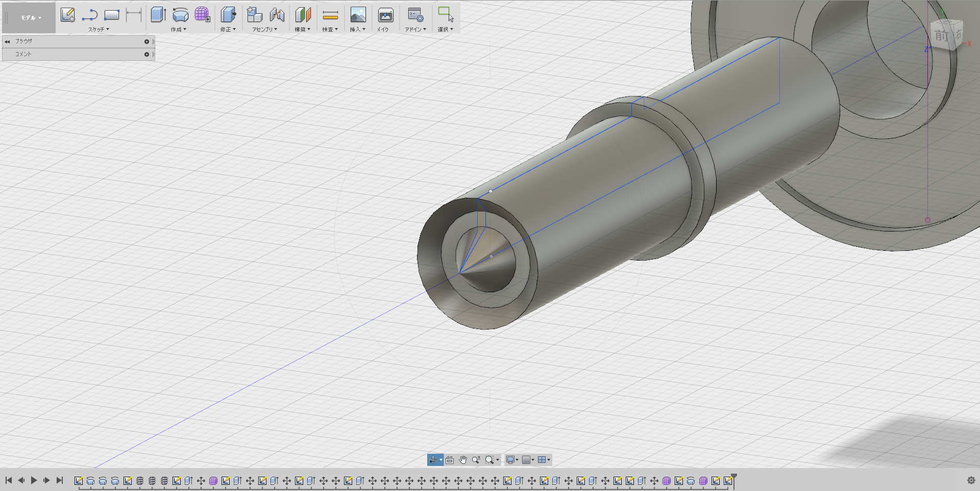This screenshot has width=980, height=491.
Task: Expand the スケッチ menu
Action: click(99, 30)
